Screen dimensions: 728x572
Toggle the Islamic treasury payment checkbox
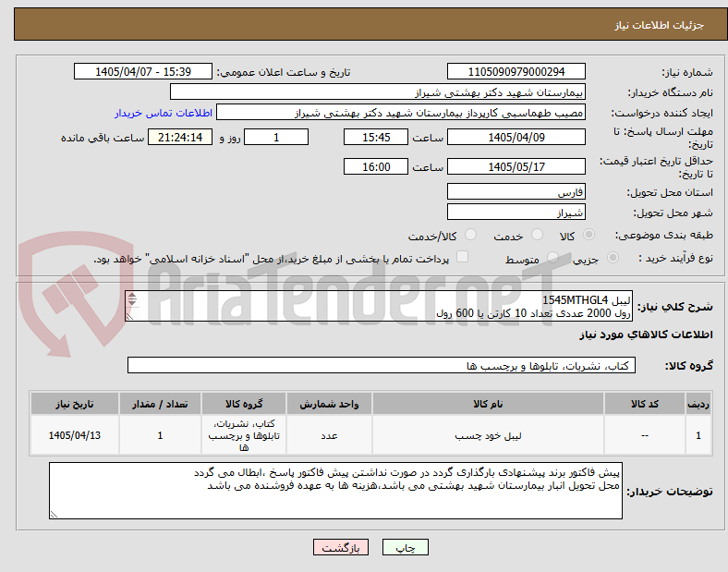point(462,257)
